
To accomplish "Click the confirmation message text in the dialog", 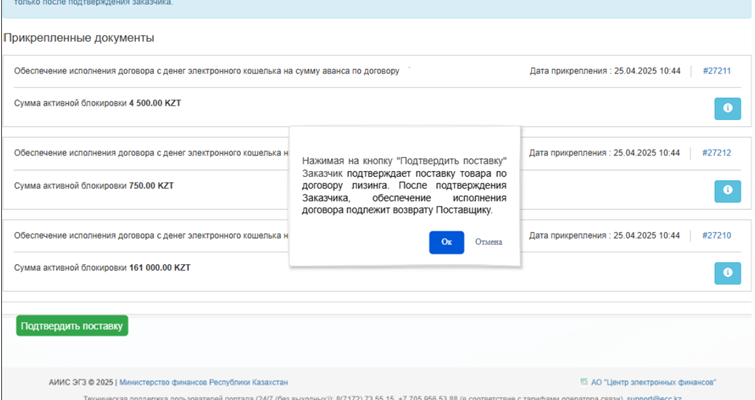I will [404, 185].
